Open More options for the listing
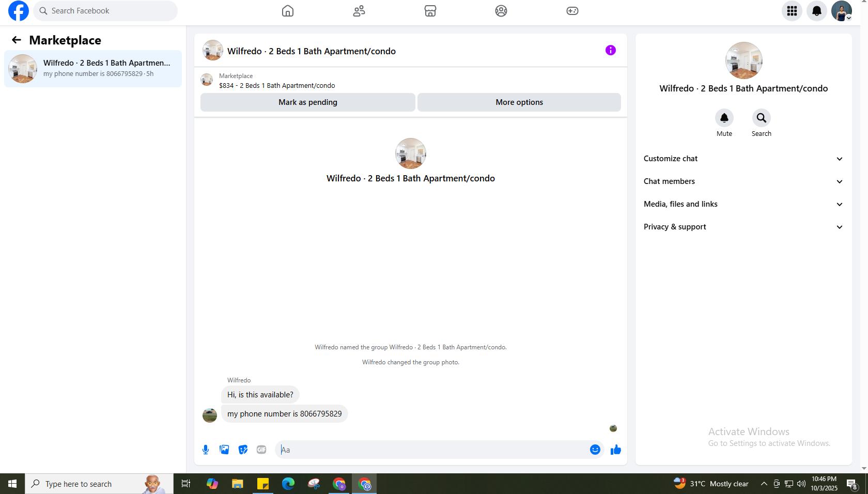Image resolution: width=868 pixels, height=494 pixels. [x=519, y=102]
